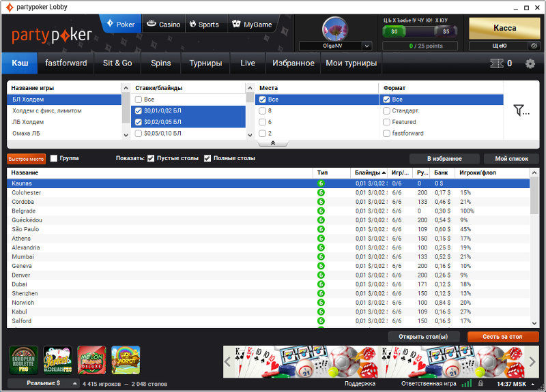This screenshot has height=392, width=546.
Task: Click the Сесть за стол button
Action: (502, 337)
